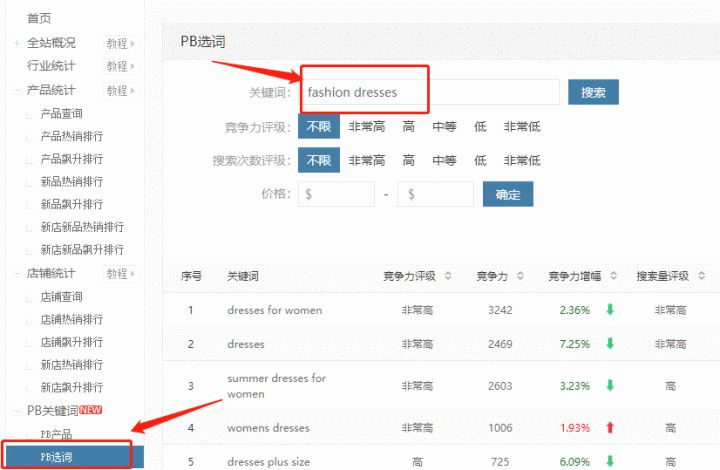Select the highlighted PB选词 menu item
This screenshot has height=470, width=720.
pos(73,457)
